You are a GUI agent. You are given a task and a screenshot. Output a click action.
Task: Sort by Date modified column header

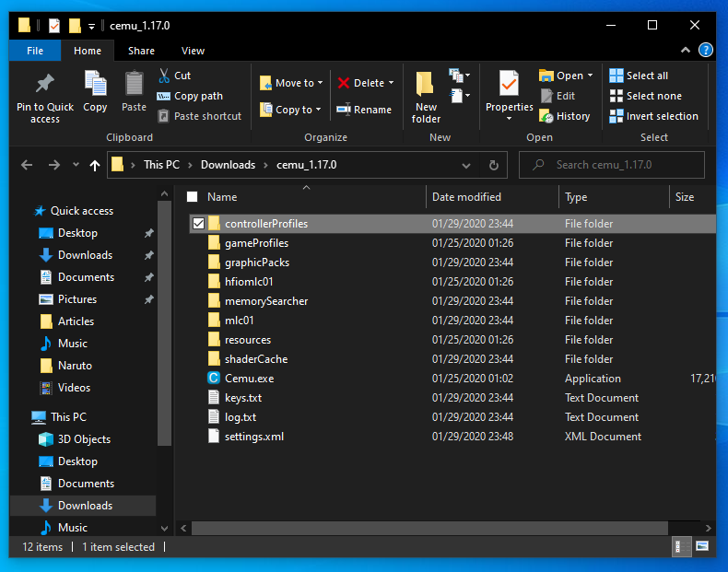(492, 197)
